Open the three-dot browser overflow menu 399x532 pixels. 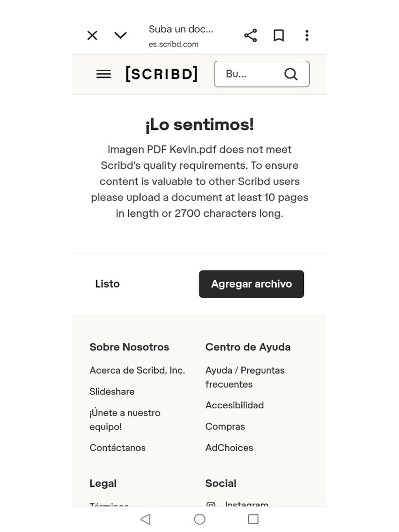307,35
